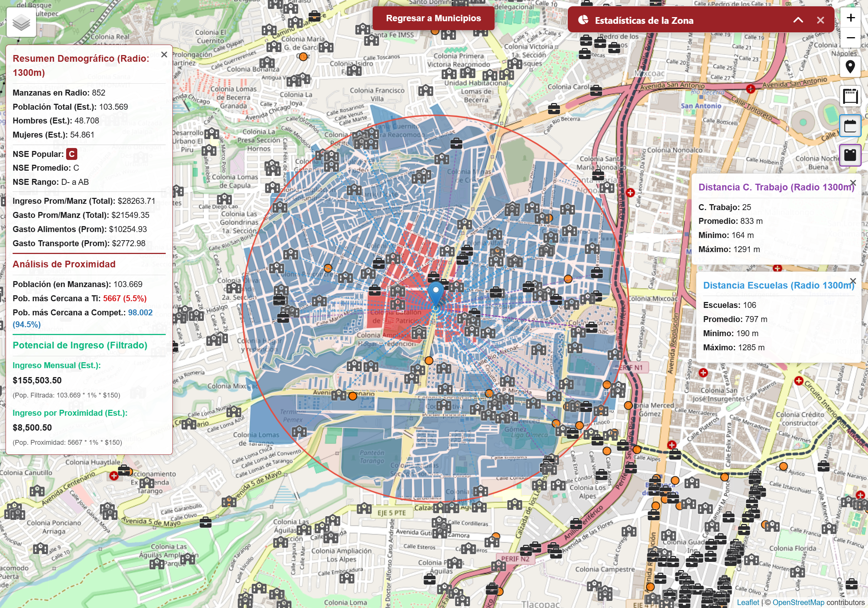This screenshot has height=608, width=868.
Task: Close the Distancia Escuelas popup
Action: pos(853,281)
